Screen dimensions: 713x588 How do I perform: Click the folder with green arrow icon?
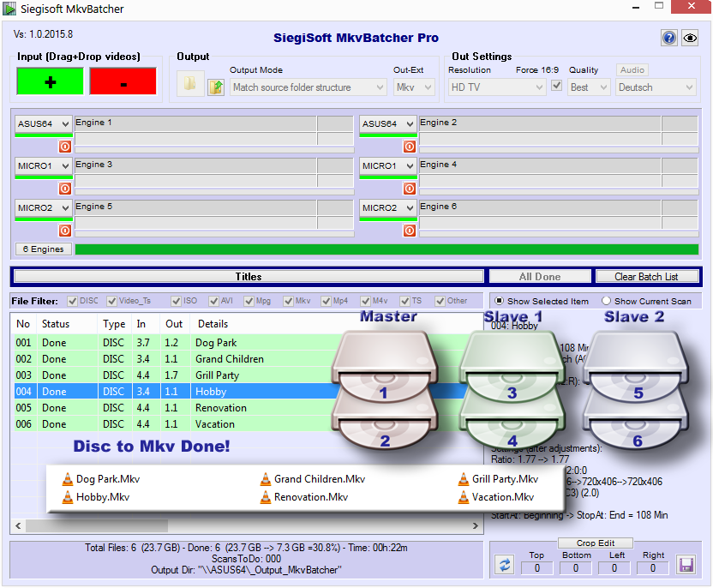216,87
